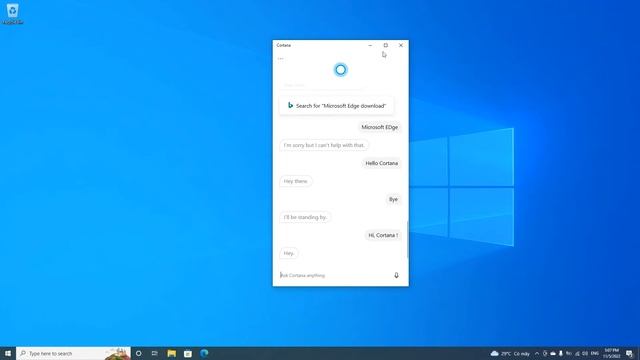640x360 pixels.
Task: Click the microphone tray icon
Action: tap(561, 353)
